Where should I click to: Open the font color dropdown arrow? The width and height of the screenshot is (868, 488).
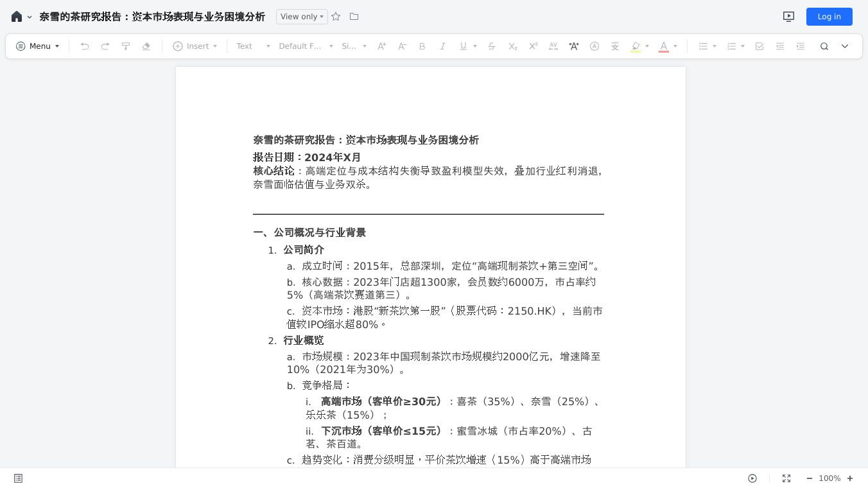[675, 46]
